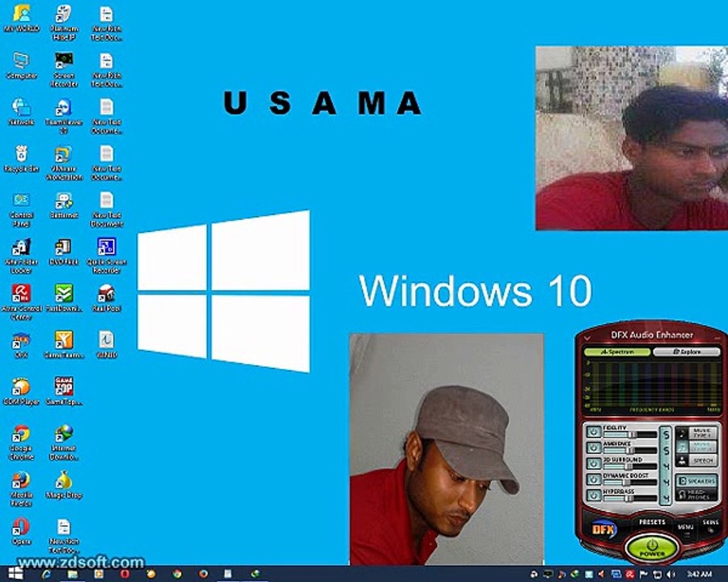Toggle Hyperbass power button in DFX
728x582 pixels.
click(x=595, y=496)
